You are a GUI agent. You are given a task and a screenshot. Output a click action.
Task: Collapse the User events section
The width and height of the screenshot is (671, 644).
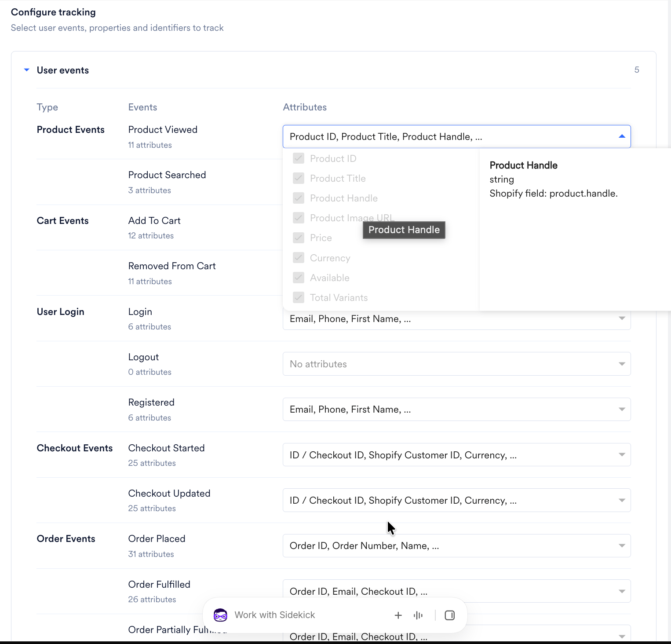27,70
